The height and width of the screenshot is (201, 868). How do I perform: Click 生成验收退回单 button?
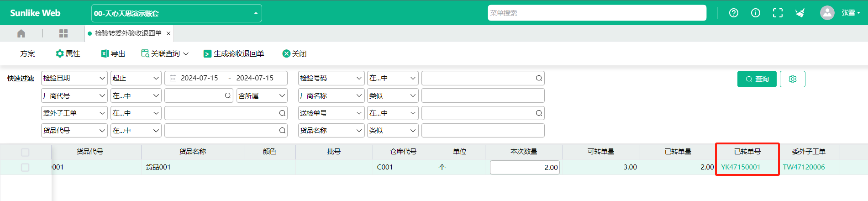[234, 54]
